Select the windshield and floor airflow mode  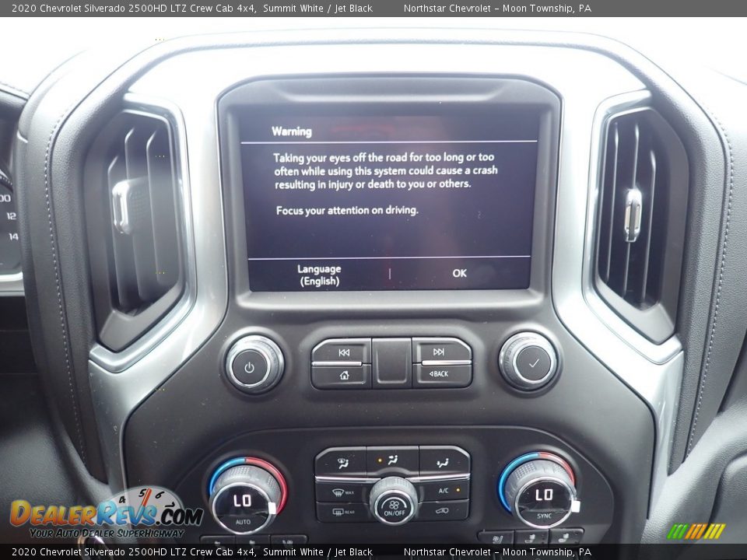coord(341,463)
